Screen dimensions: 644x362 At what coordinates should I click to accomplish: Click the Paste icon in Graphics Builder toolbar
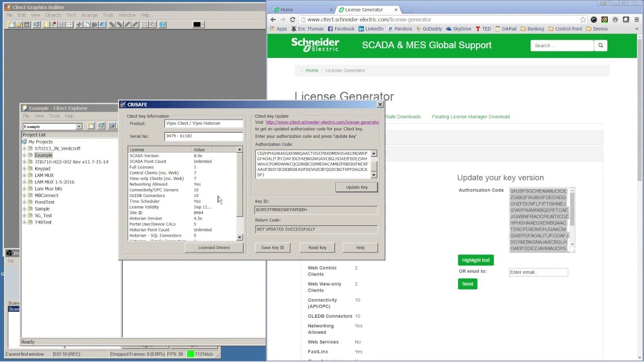[x=95, y=25]
